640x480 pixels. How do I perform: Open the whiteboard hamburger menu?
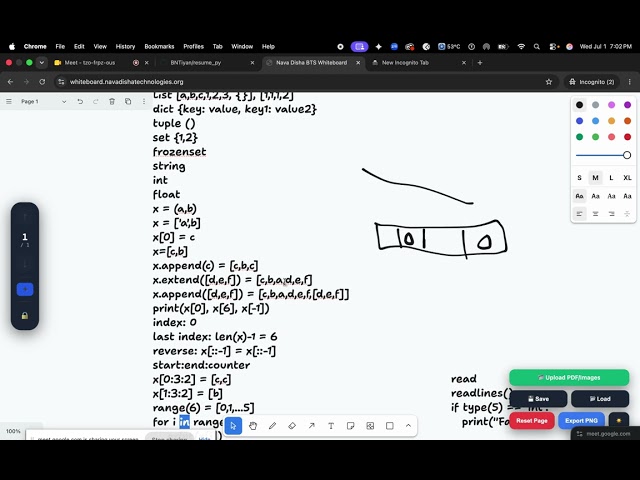coord(9,101)
